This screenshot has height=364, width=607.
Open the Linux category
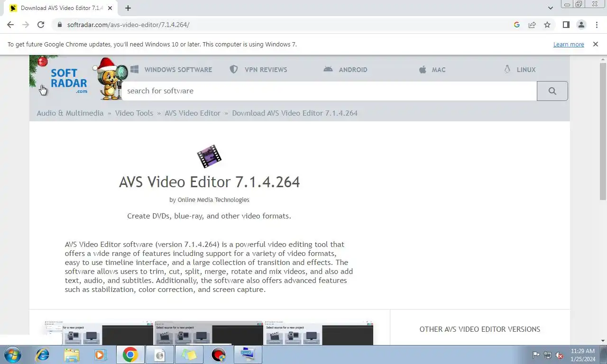[520, 70]
